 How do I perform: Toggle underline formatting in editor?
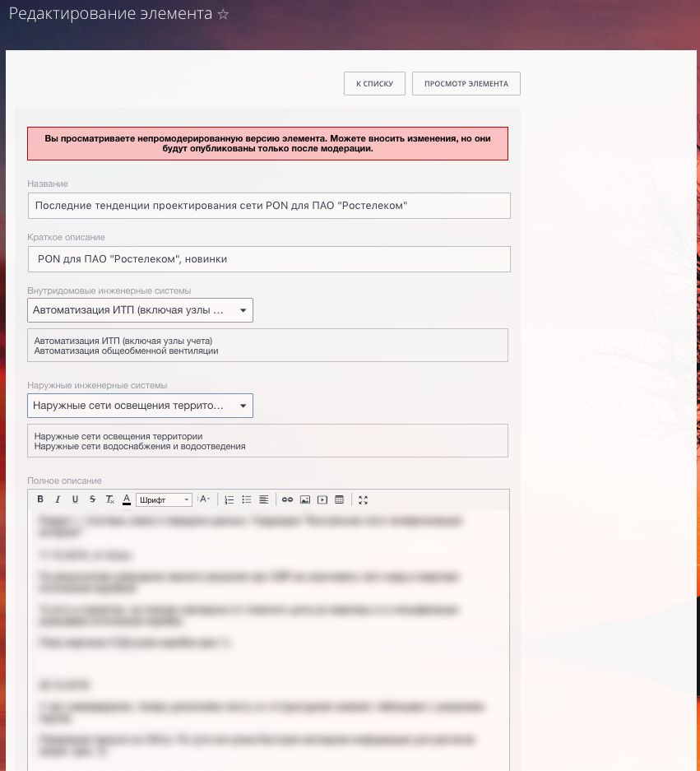coord(75,499)
